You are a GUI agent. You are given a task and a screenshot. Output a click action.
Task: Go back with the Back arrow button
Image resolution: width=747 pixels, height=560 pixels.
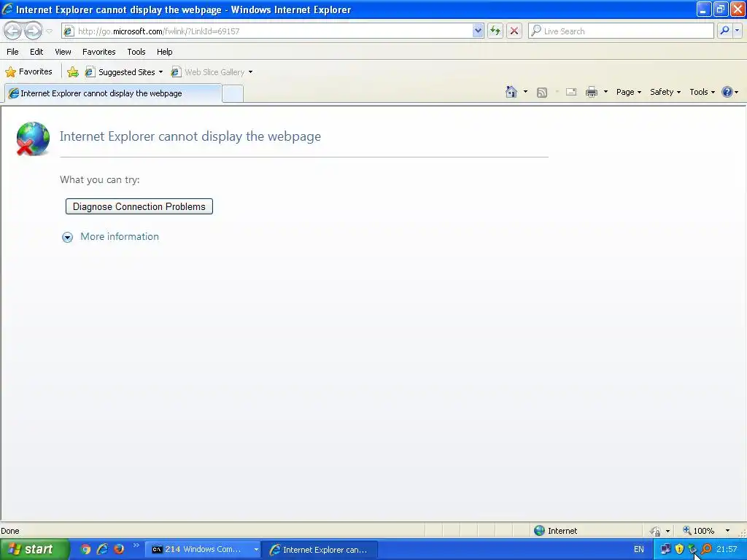(x=13, y=31)
